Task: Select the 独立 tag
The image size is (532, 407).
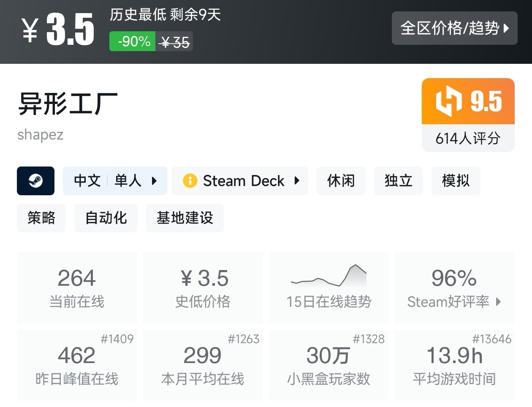Action: (398, 181)
